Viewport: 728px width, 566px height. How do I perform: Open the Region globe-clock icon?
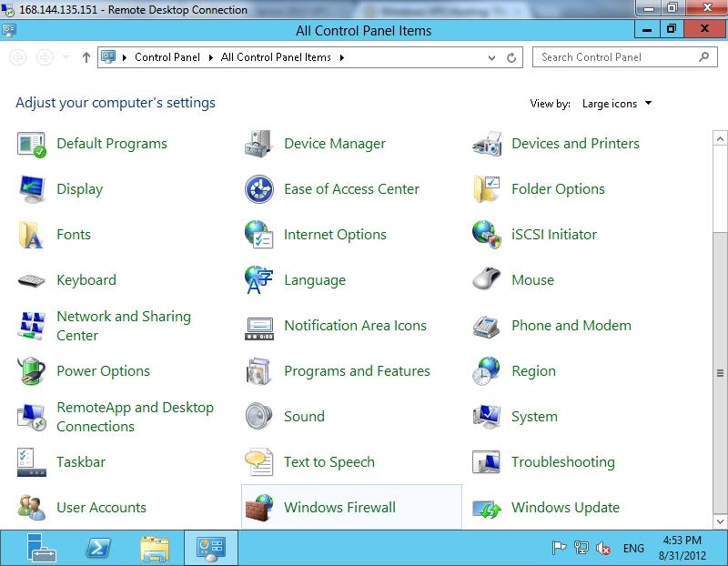pyautogui.click(x=487, y=371)
